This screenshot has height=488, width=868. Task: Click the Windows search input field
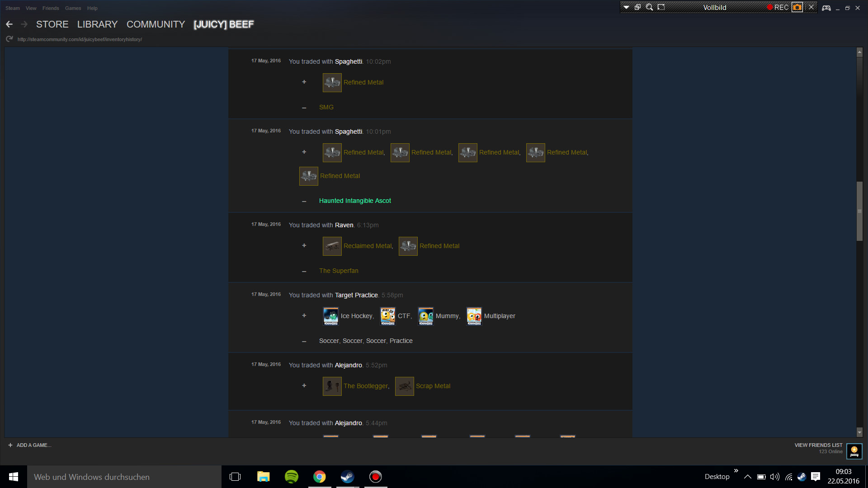(124, 477)
